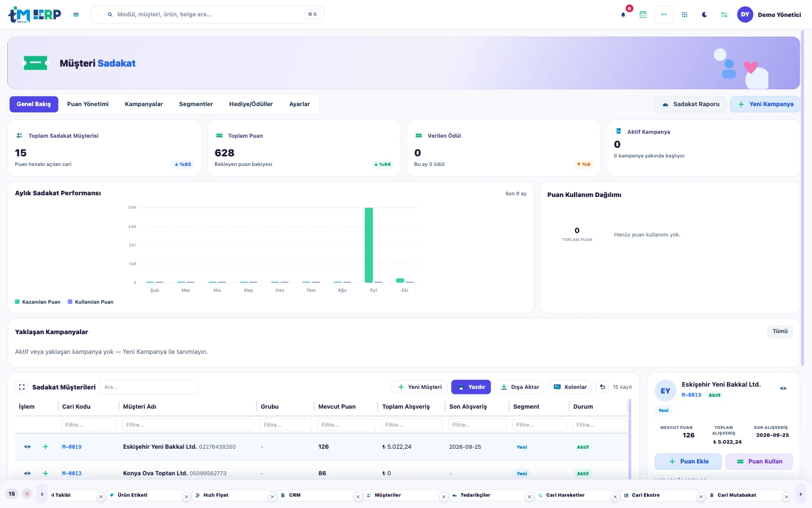The width and height of the screenshot is (812, 508).
Task: Add a Yeni Müşteri
Action: pyautogui.click(x=420, y=387)
